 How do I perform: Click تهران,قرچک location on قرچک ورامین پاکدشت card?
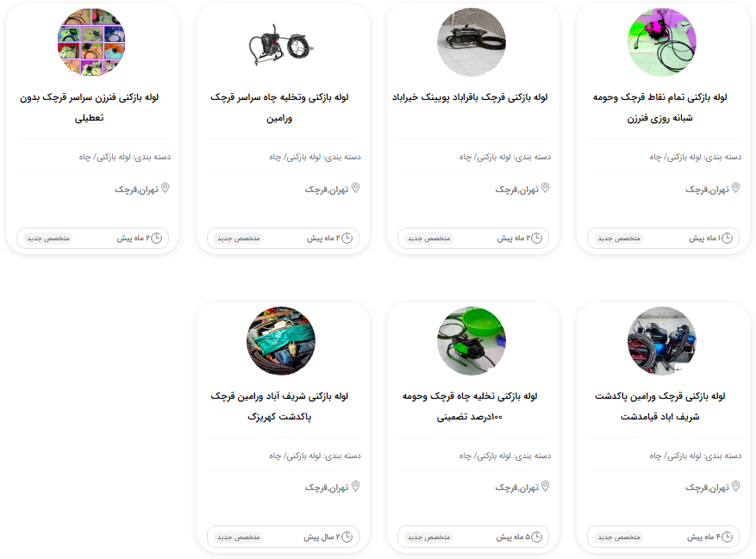(x=708, y=488)
